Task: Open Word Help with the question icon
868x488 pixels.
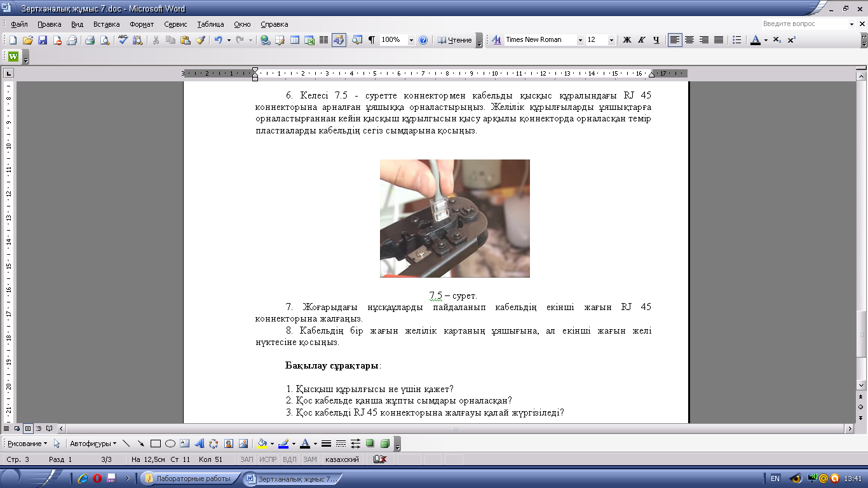Action: click(423, 40)
